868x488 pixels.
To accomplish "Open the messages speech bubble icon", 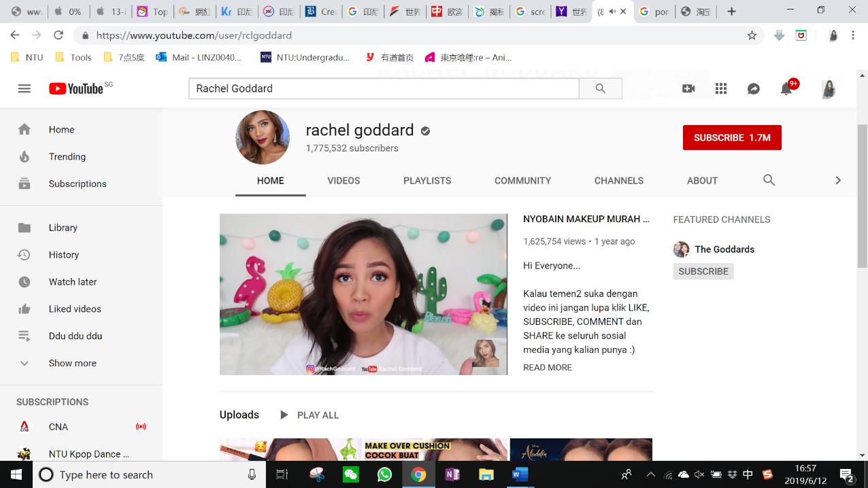I will click(753, 88).
